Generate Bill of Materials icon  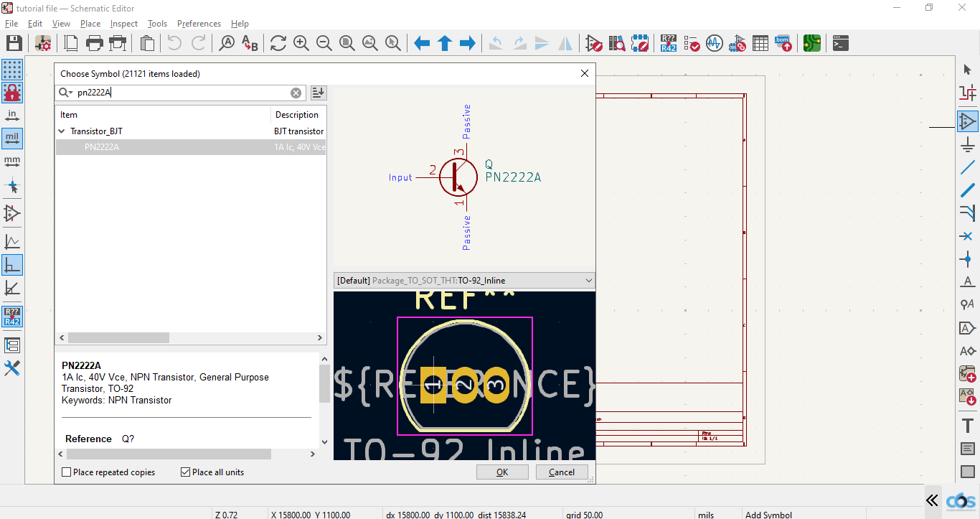pos(783,43)
